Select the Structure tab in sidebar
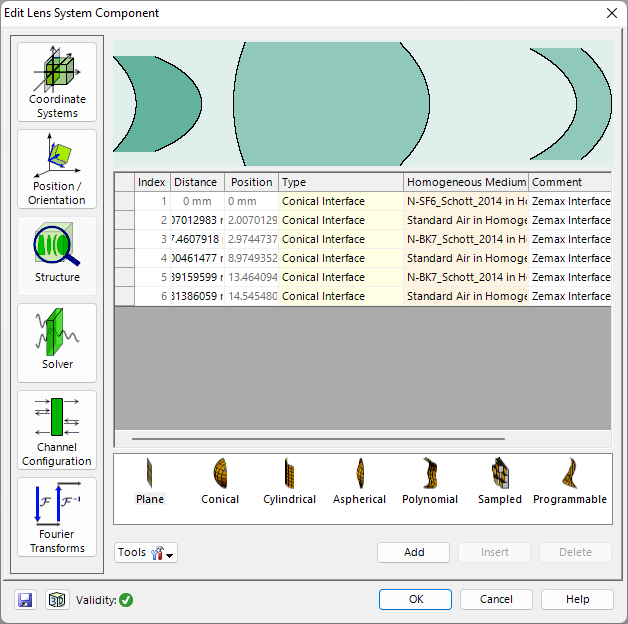 click(57, 256)
